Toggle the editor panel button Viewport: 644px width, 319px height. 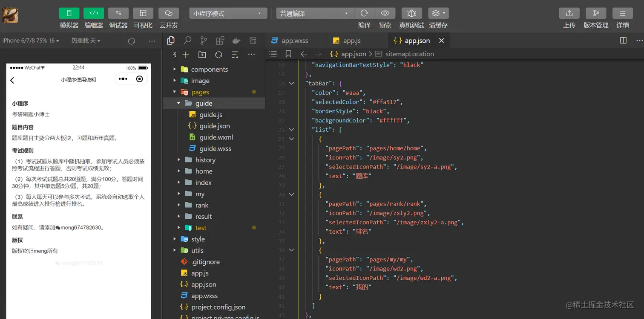pyautogui.click(x=94, y=13)
